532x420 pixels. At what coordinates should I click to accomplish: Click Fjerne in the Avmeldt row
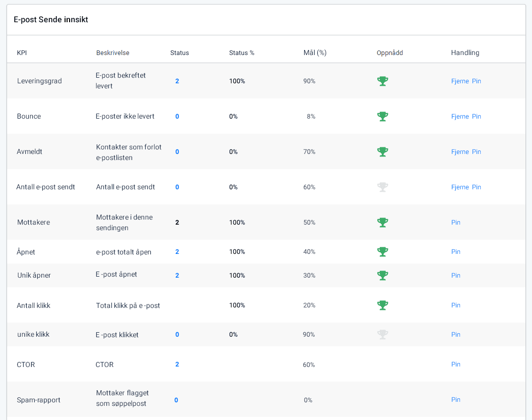tap(460, 152)
